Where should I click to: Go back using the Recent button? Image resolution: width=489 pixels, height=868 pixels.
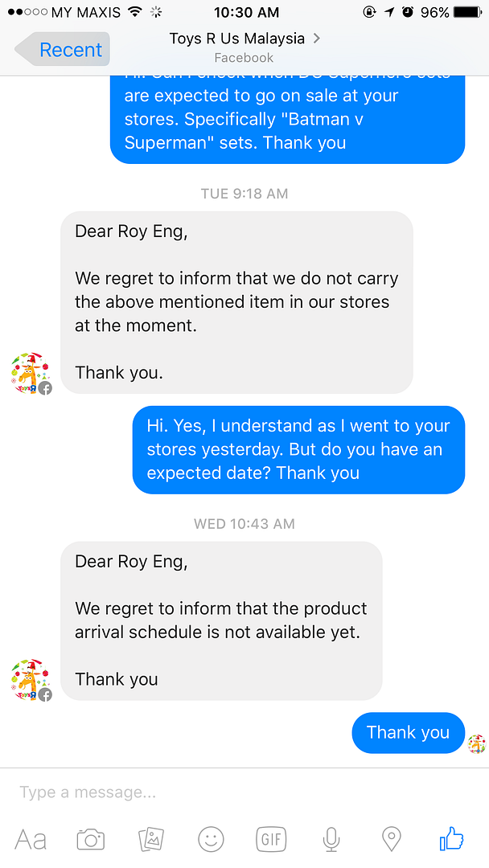pyautogui.click(x=63, y=50)
